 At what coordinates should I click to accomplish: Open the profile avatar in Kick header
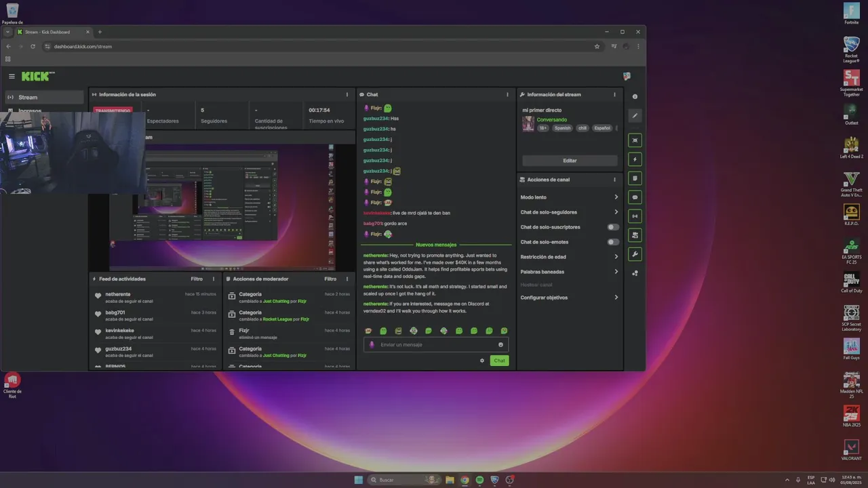point(627,77)
